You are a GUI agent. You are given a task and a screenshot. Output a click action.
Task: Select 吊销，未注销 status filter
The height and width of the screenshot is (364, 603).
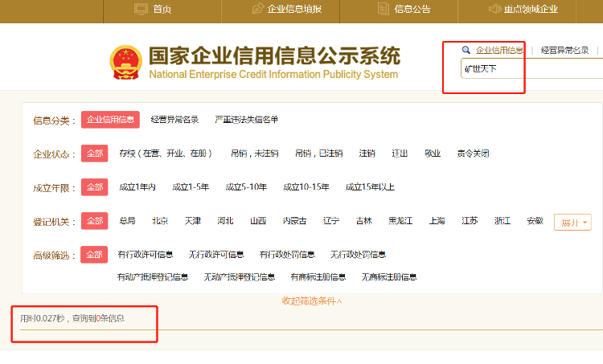pyautogui.click(x=254, y=153)
